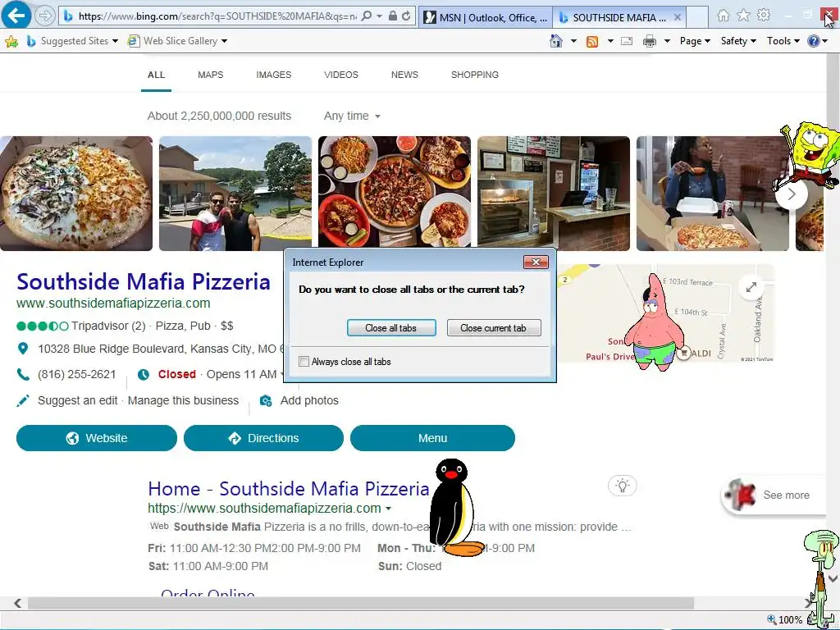This screenshot has width=840, height=630.
Task: Click the (816) 255-2621 phone number
Action: click(x=76, y=374)
